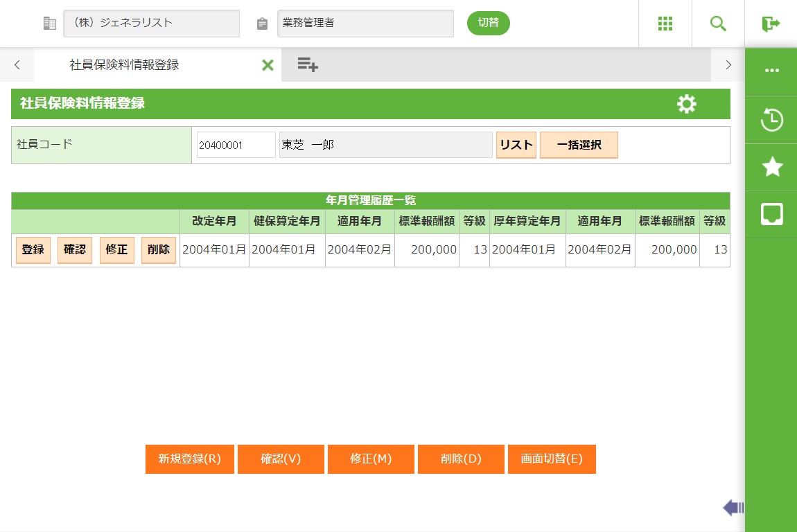Click the 社員コード label

click(45, 144)
